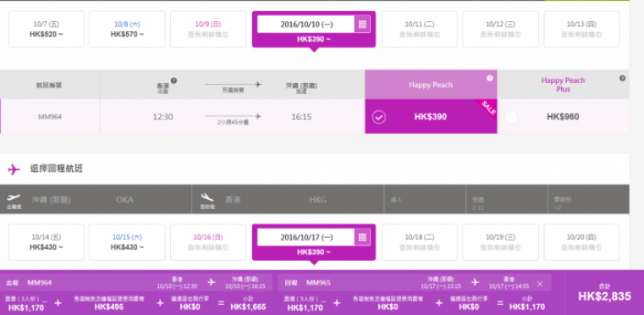The image size is (644, 315).
Task: Click 小計 HK$1,665 outbound subtotal
Action: (248, 303)
